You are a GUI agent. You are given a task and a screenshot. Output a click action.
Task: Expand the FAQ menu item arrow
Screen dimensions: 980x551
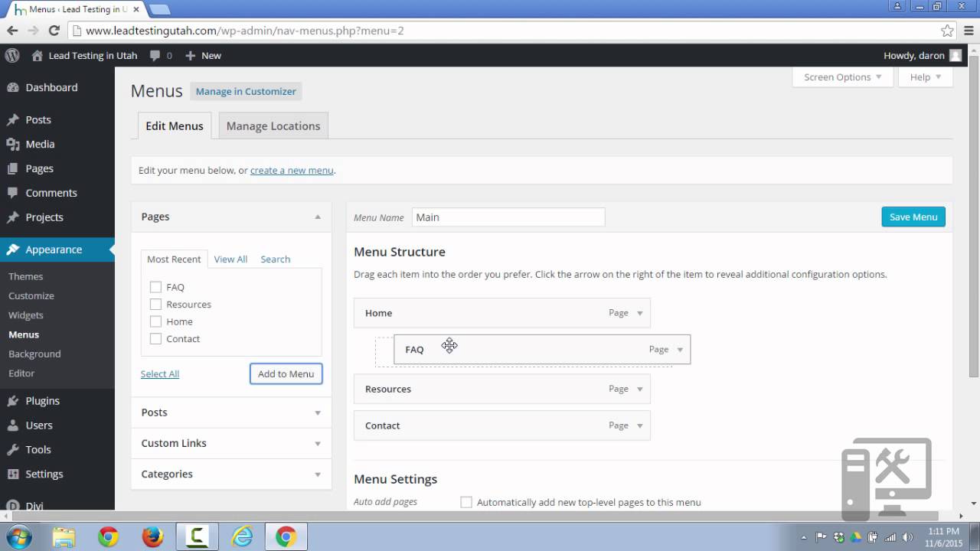[x=680, y=350]
